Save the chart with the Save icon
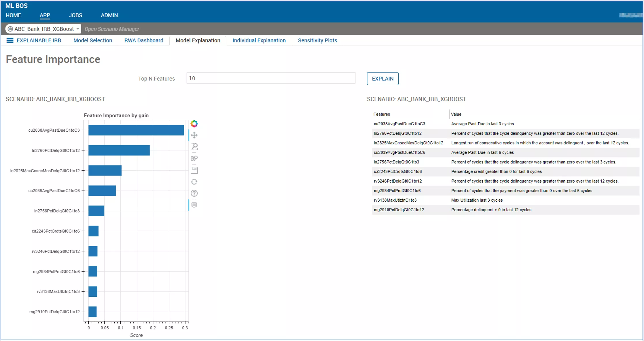This screenshot has height=341, width=644. (x=194, y=170)
